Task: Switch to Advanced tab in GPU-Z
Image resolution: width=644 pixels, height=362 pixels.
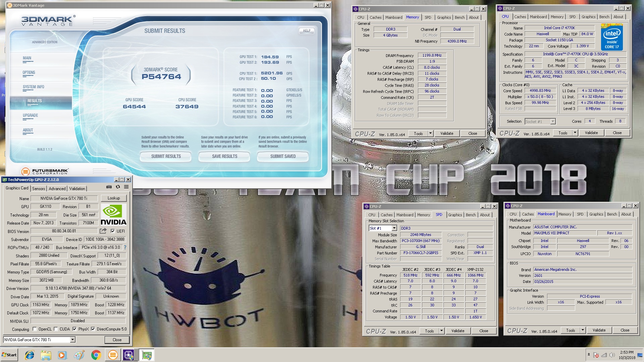Action: 57,189
